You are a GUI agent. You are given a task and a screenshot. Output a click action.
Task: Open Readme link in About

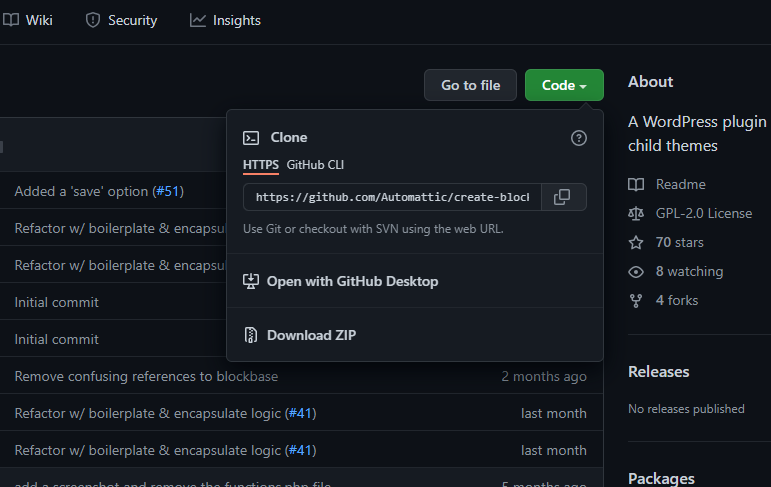(x=681, y=184)
